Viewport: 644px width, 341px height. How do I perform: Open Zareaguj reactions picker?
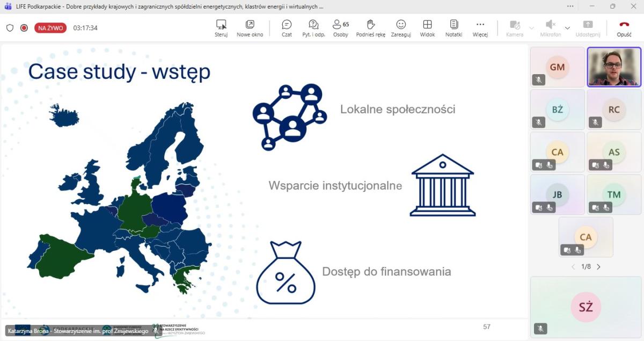[400, 28]
